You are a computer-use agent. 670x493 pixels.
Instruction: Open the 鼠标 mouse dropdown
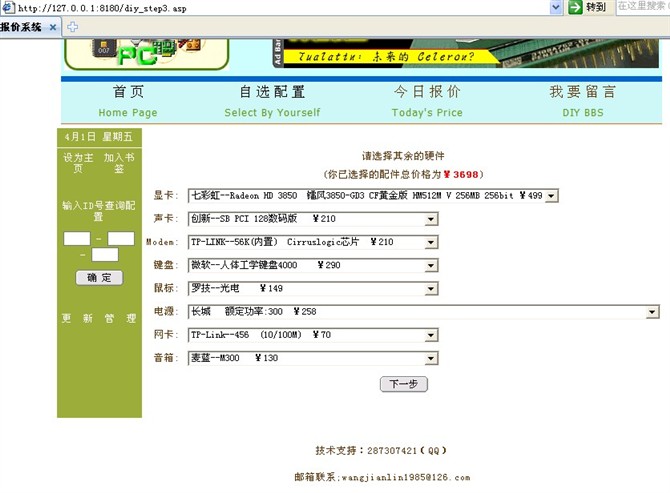(313, 288)
